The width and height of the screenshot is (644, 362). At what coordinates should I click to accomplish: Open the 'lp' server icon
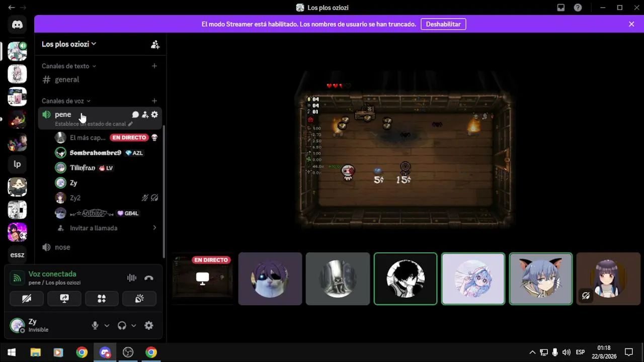17,164
